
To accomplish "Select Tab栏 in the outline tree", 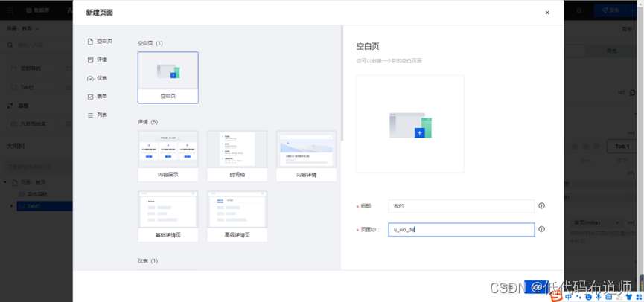I will point(45,206).
